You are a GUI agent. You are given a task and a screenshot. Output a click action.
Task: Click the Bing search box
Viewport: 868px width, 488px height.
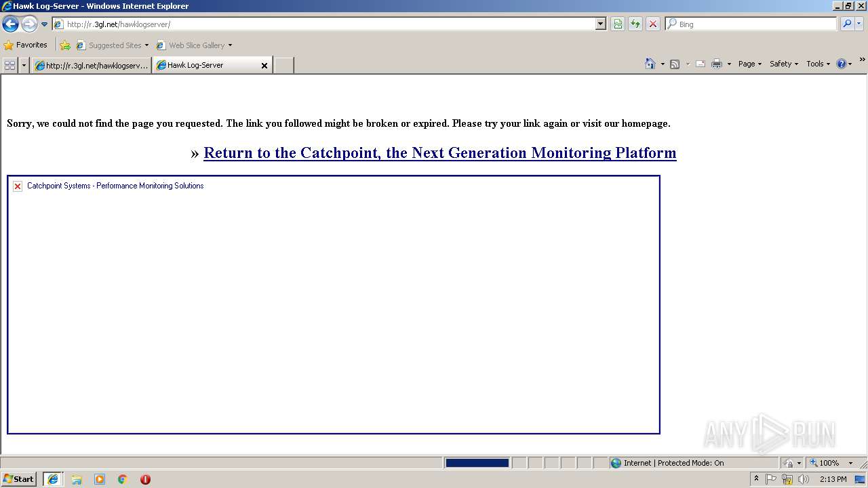click(x=751, y=24)
